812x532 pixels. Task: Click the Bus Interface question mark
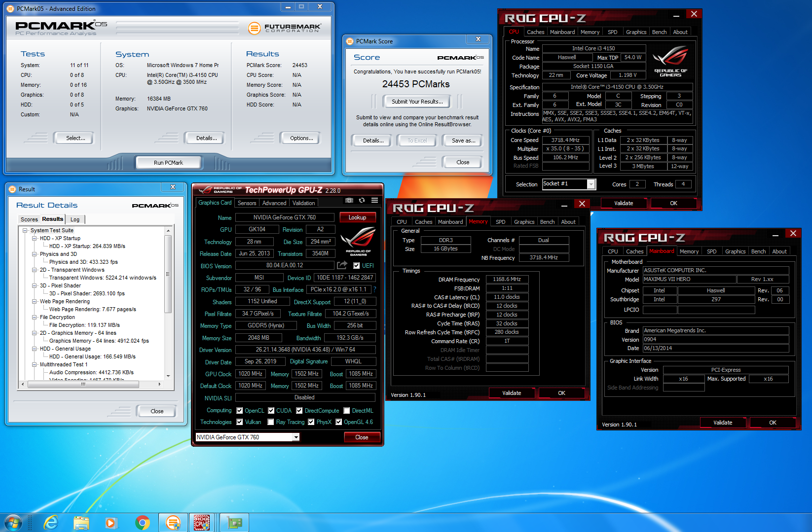point(374,289)
